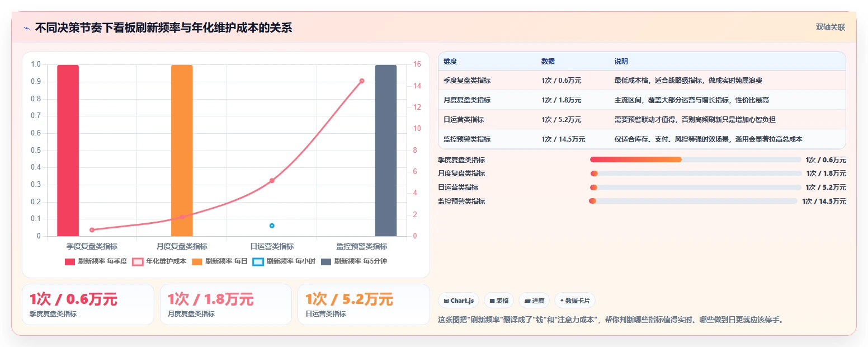Open the 1次 / 5.2万元 data card

coord(364,304)
